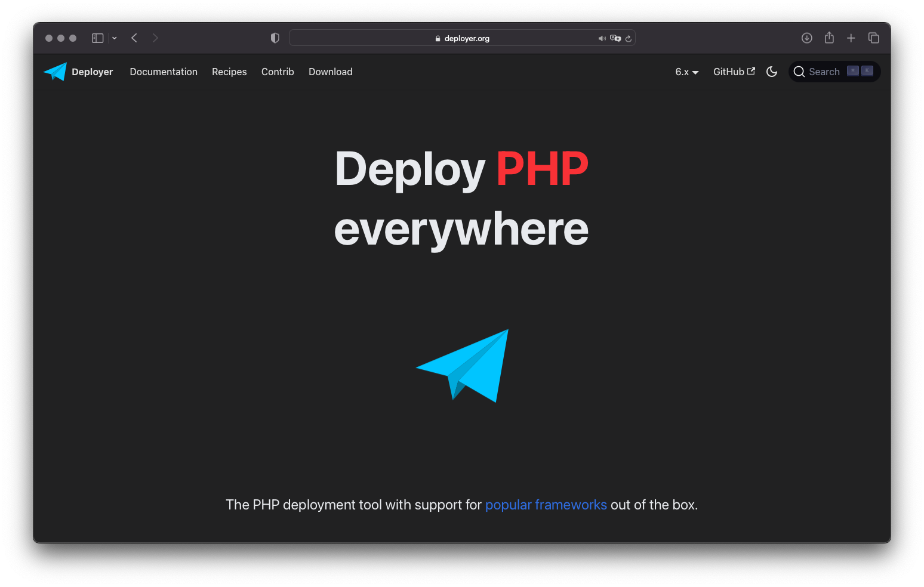Expand the sidebar tab group chevron
The height and width of the screenshot is (587, 924).
tap(115, 38)
